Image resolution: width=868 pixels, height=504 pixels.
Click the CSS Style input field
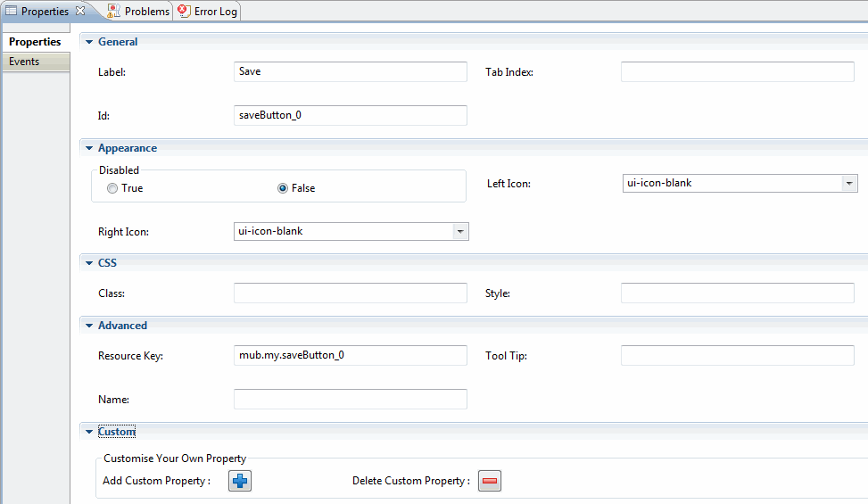pos(738,293)
